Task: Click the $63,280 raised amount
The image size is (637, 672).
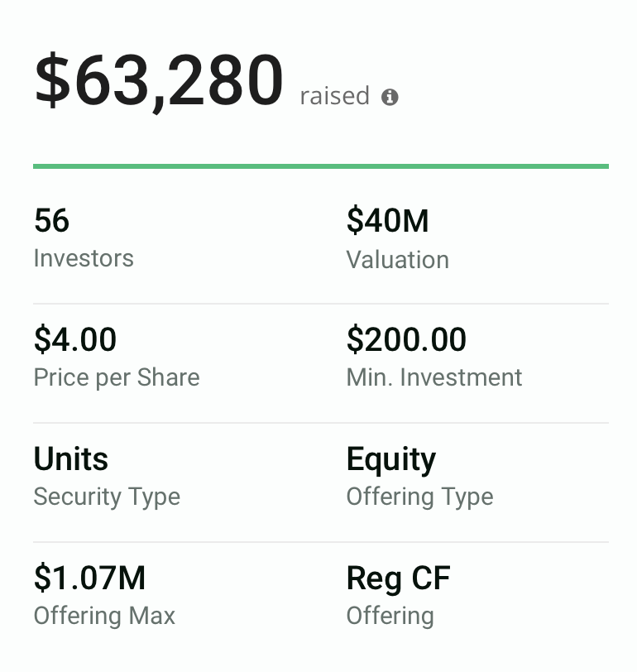Action: 158,81
